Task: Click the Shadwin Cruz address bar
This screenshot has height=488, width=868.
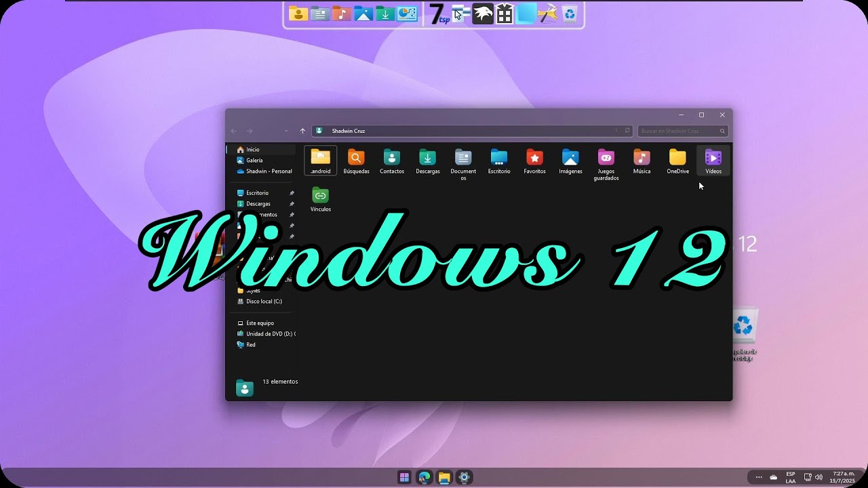Action: tap(472, 131)
